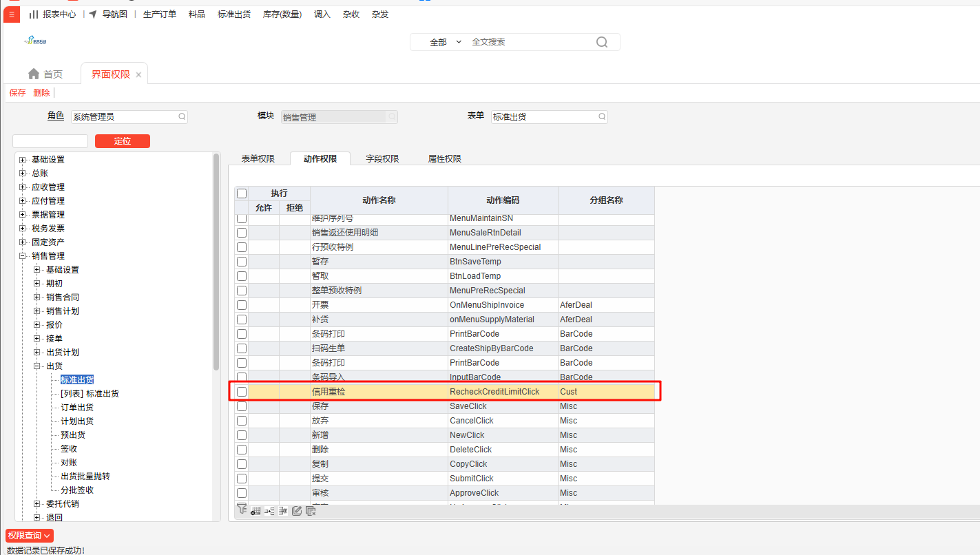The height and width of the screenshot is (555, 980).
Task: Click the edit pencil icon in grid toolbar
Action: point(297,511)
